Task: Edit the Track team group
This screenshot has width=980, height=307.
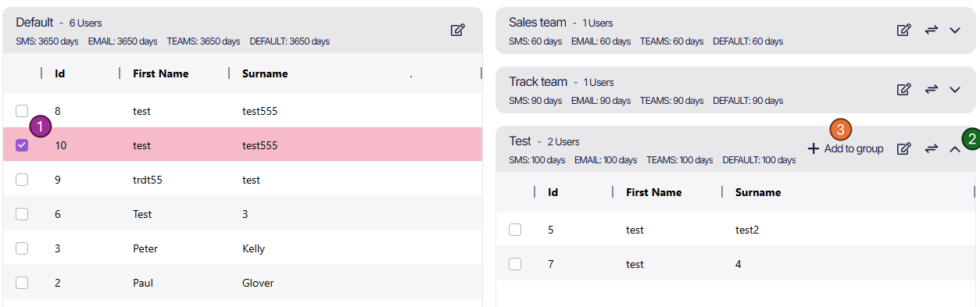Action: (x=904, y=89)
